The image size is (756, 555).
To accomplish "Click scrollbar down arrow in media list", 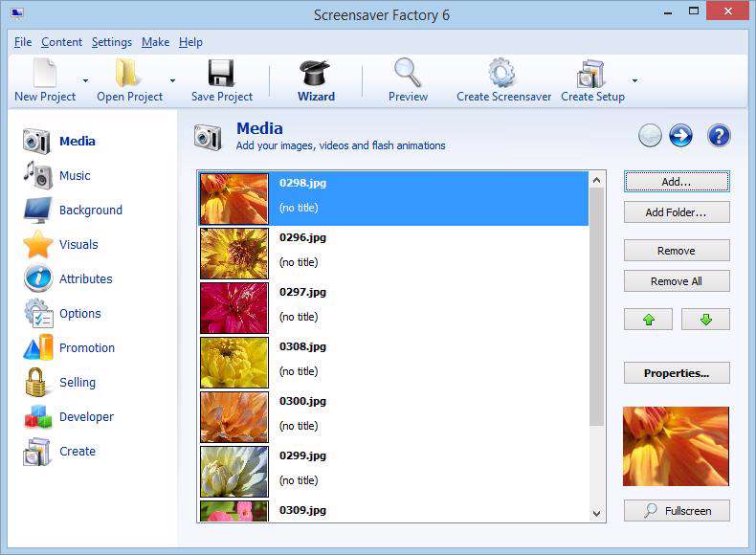I will pyautogui.click(x=596, y=513).
